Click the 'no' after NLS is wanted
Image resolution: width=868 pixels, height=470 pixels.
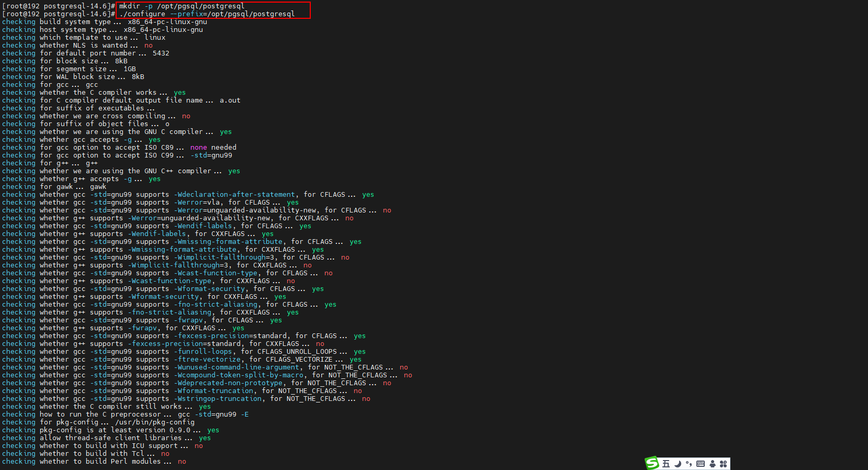(x=149, y=46)
